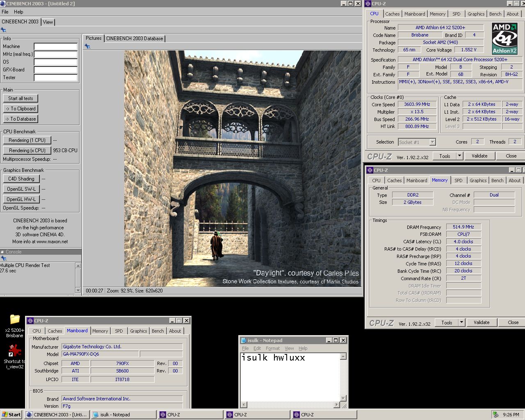Viewport: 525px width, 420px height.
Task: Click the 953 CB-CPU result text
Action: 65,151
